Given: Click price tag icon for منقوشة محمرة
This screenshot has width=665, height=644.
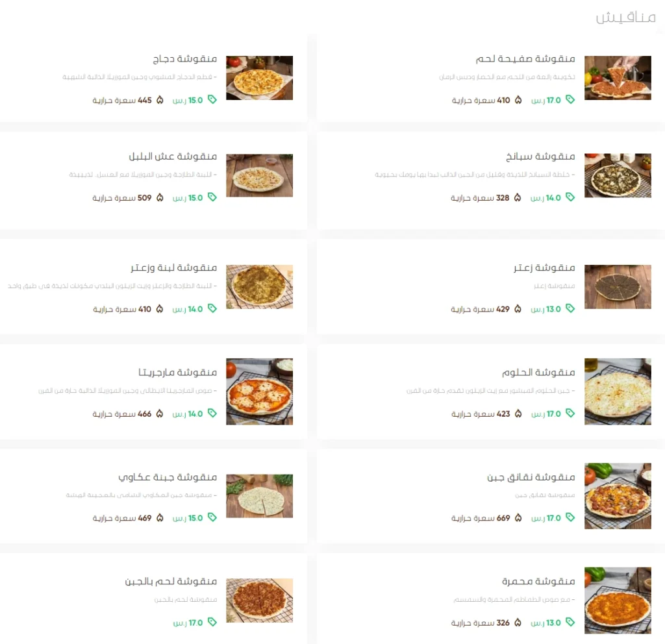Looking at the screenshot, I should coord(570,622).
